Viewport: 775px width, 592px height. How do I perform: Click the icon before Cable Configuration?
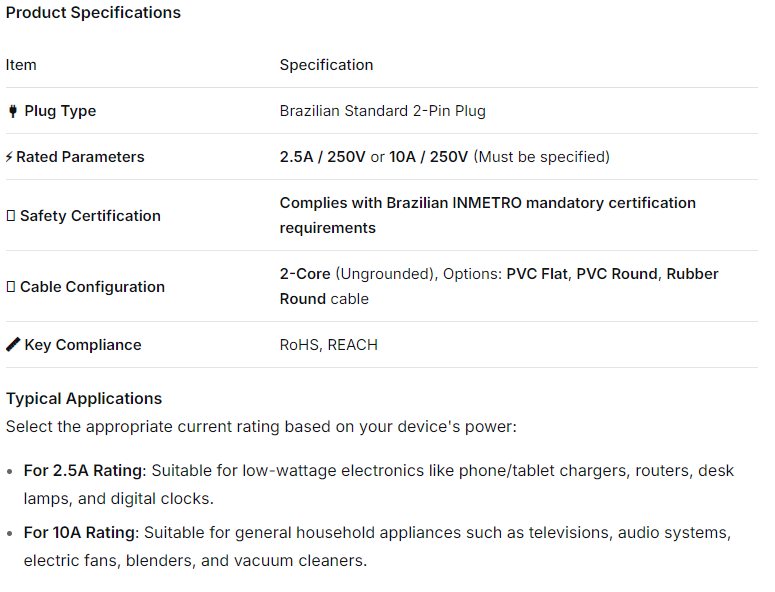tap(11, 287)
